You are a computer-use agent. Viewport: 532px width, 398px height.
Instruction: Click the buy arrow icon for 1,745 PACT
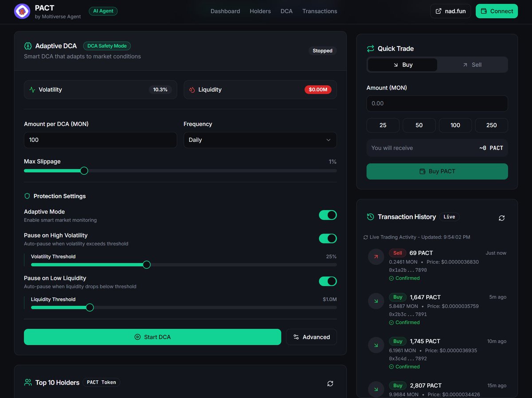click(x=376, y=345)
